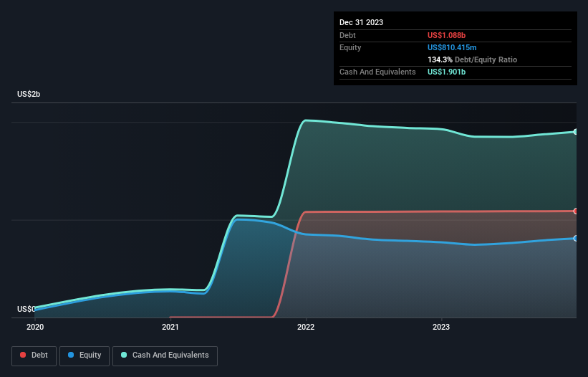Click the Debt row label in the tooltip
This screenshot has height=377, width=588.
point(347,35)
